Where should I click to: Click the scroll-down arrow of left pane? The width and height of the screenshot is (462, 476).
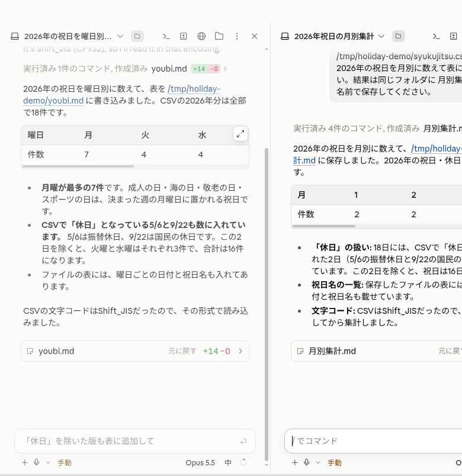[x=267, y=465]
